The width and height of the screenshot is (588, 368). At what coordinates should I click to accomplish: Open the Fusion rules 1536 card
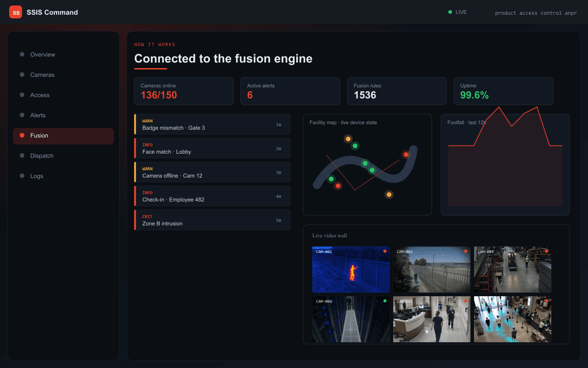(x=397, y=91)
